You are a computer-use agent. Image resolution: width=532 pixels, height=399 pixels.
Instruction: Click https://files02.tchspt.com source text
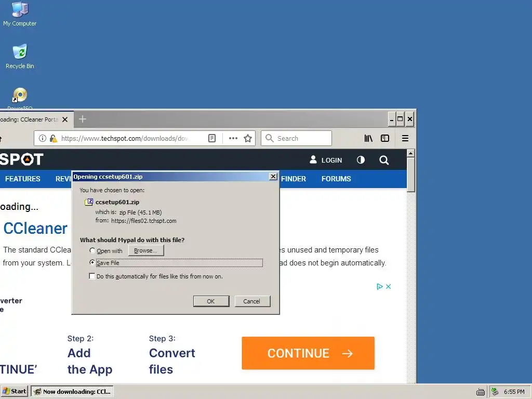point(144,221)
